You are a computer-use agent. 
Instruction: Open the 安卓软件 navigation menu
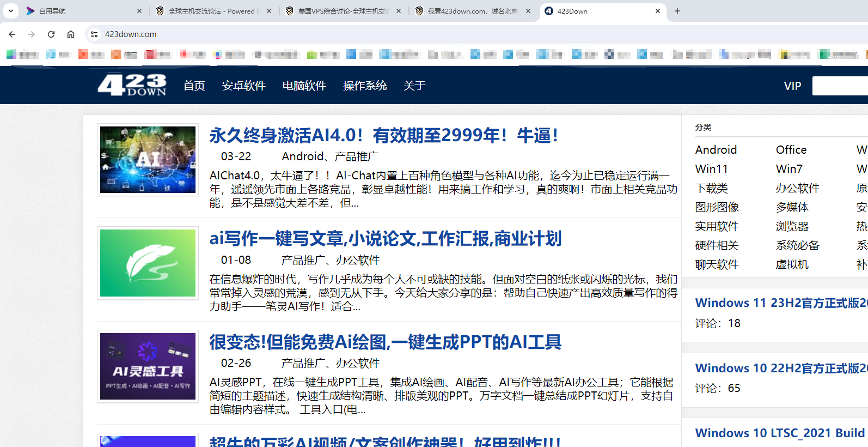[x=243, y=86]
